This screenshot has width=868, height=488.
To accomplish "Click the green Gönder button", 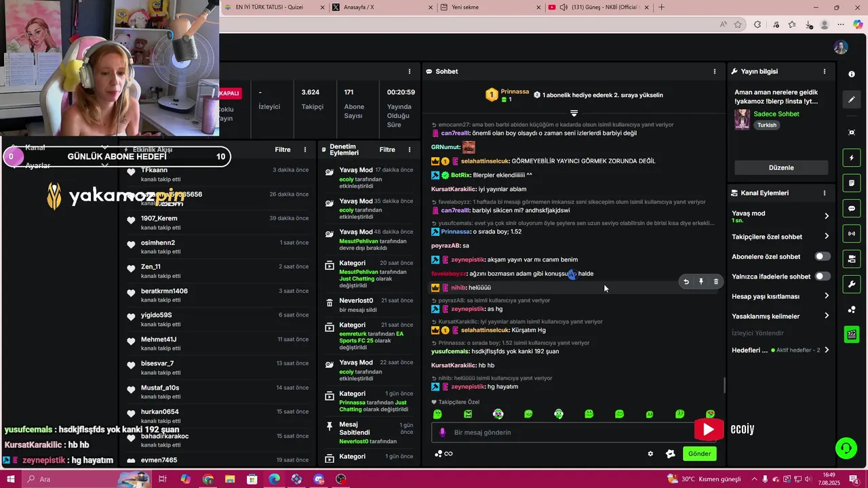I will click(700, 454).
